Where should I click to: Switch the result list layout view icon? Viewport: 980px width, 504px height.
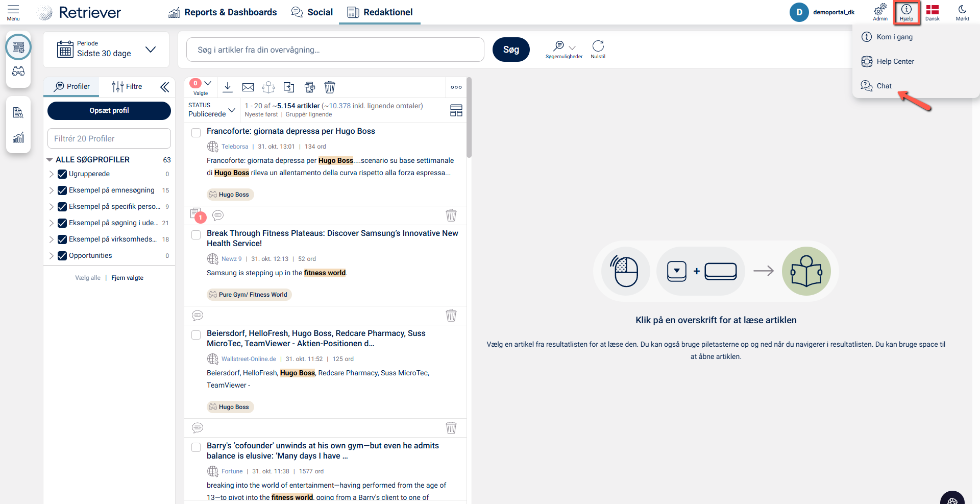pos(456,110)
